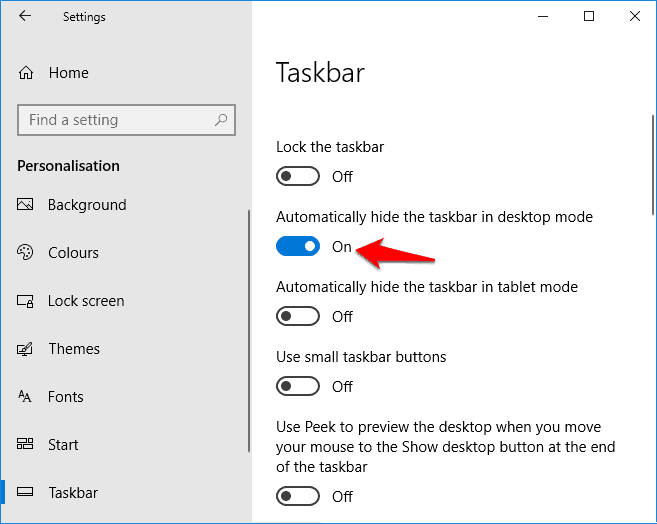Click the search magnifier icon
This screenshot has height=524, width=657.
tap(221, 120)
